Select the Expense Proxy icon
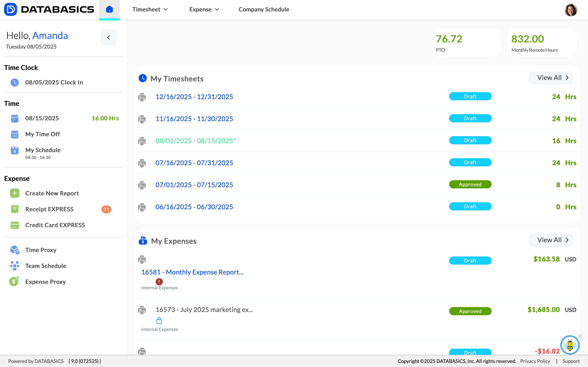Screen dimensions: 588x367 [x=14, y=282]
